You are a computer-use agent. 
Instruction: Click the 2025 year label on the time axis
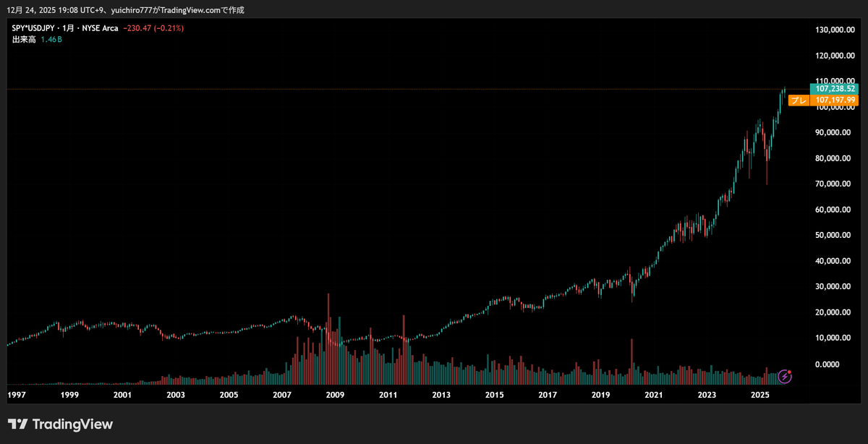759,395
